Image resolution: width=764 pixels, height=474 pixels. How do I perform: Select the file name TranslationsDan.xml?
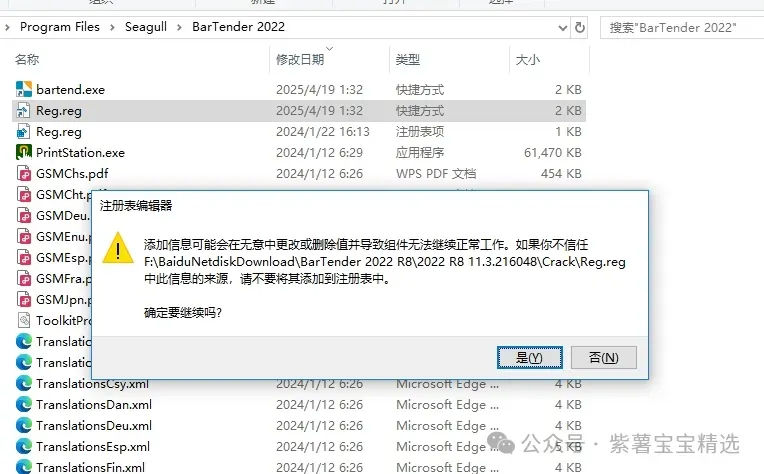point(94,404)
